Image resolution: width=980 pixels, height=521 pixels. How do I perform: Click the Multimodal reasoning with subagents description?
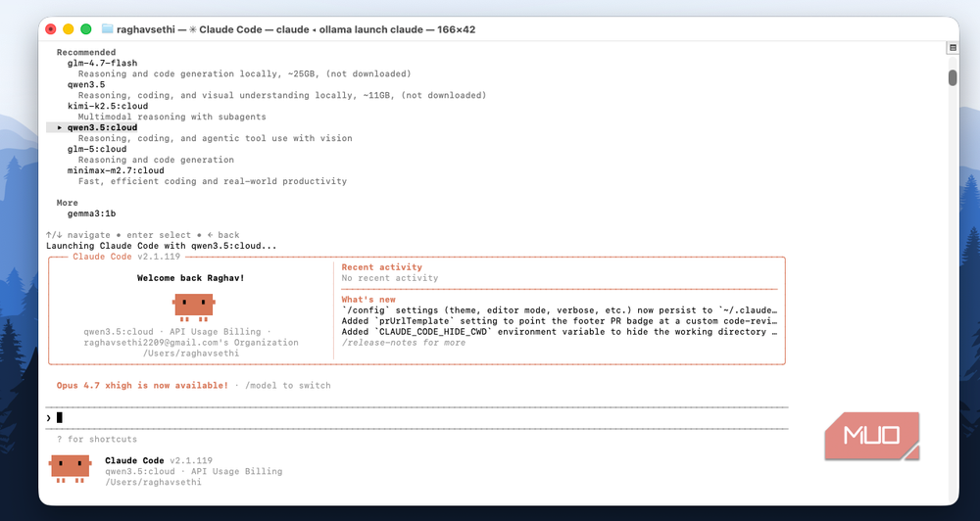tap(172, 117)
